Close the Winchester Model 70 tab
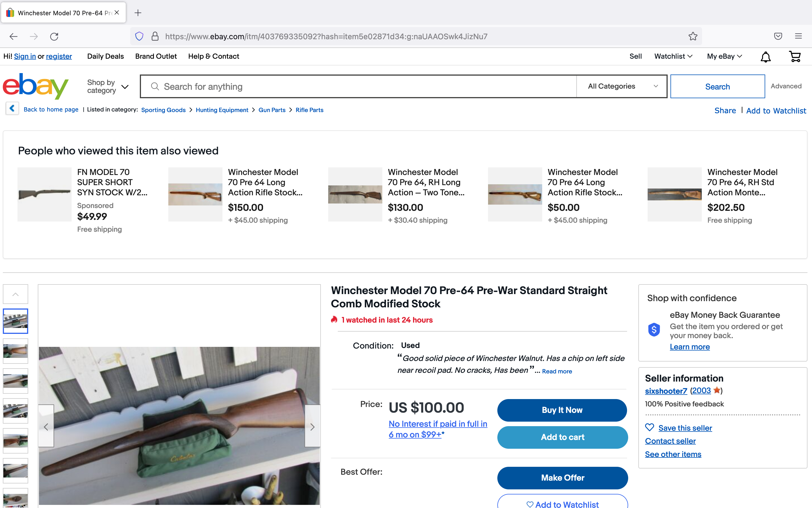 [x=117, y=12]
